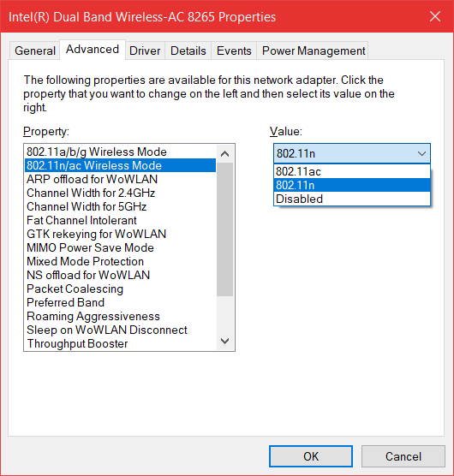Open the Driver tab
This screenshot has height=476, width=454.
coord(145,51)
